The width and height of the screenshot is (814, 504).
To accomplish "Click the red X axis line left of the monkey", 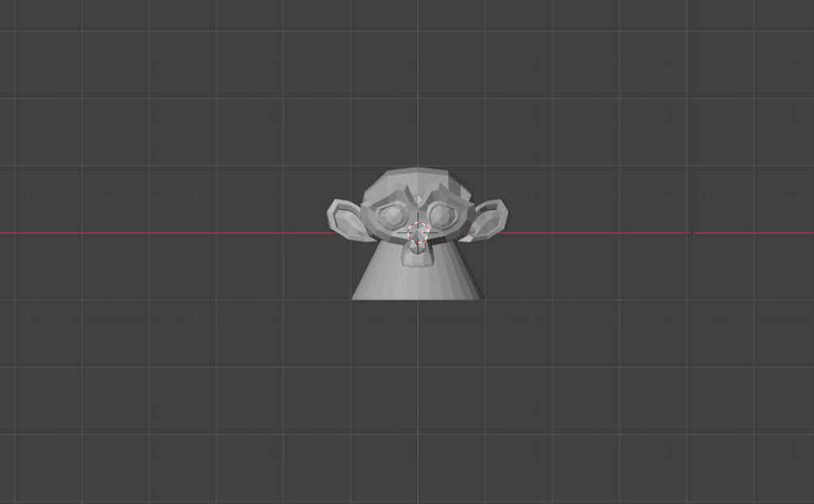I will [165, 233].
